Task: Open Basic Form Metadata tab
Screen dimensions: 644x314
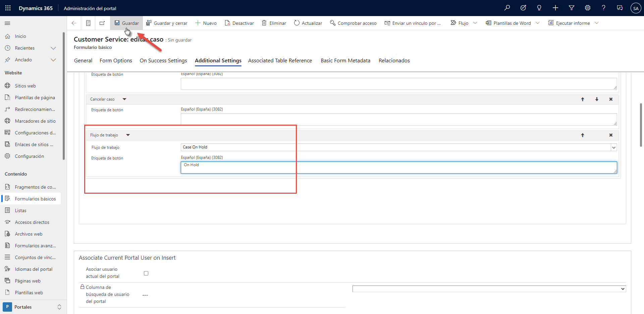Action: tap(345, 61)
